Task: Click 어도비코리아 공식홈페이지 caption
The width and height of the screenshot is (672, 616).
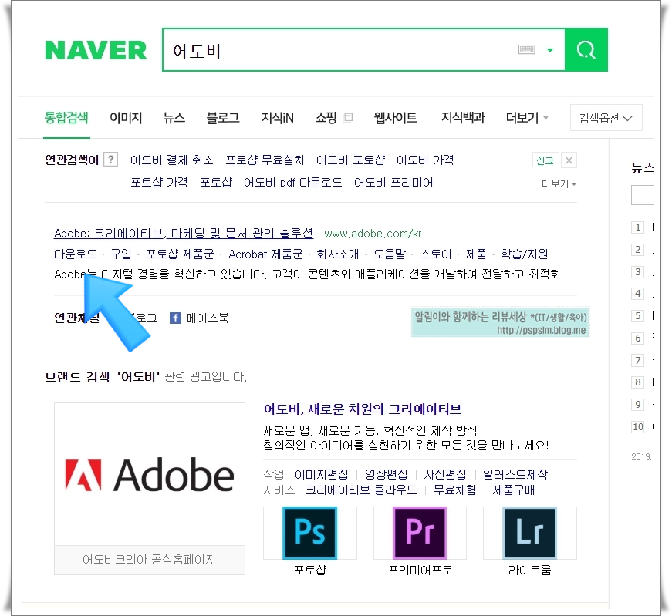Action: tap(149, 560)
